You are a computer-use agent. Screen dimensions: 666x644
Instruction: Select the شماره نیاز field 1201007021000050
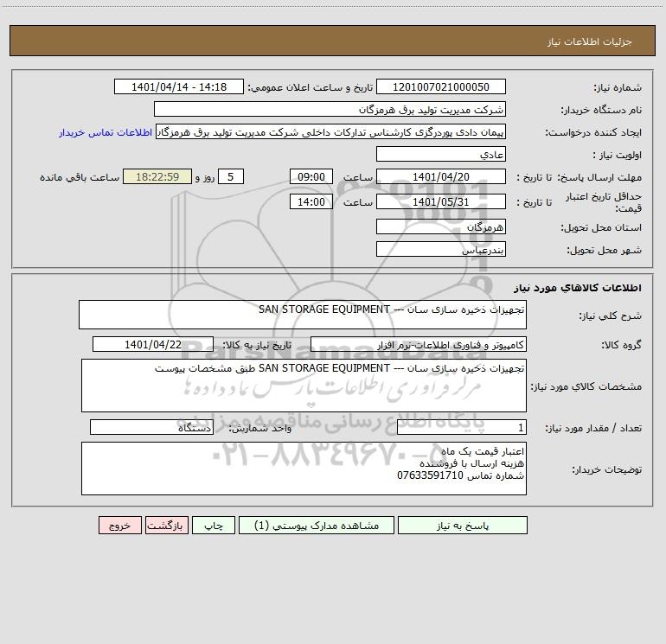[441, 86]
